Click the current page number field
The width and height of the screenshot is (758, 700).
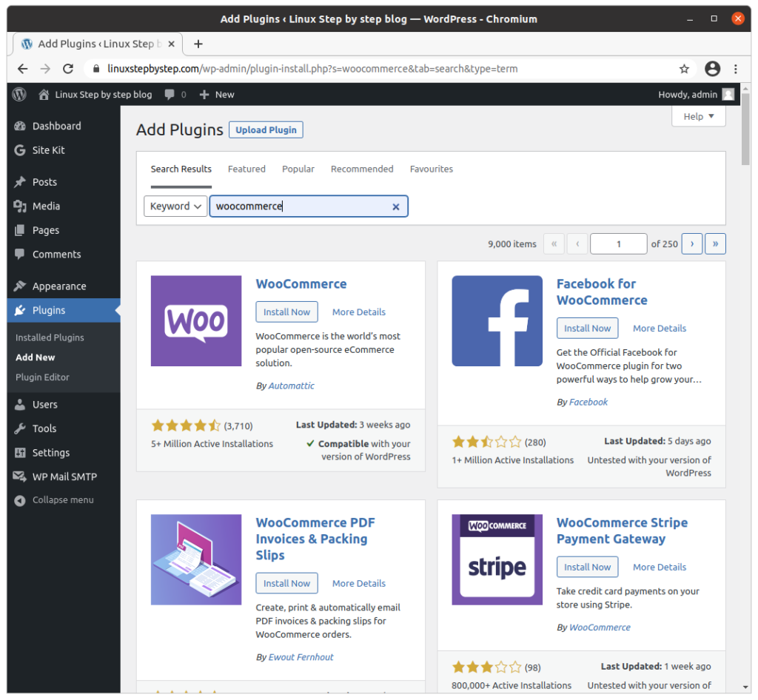(618, 244)
